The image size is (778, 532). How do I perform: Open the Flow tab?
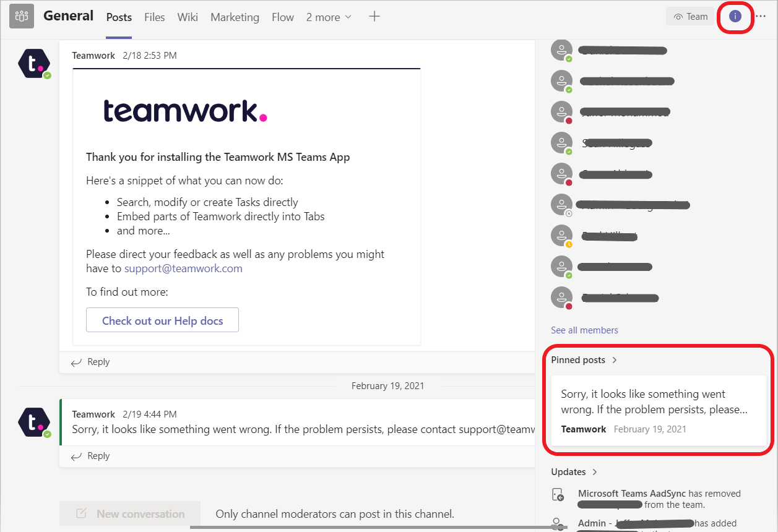click(x=283, y=17)
